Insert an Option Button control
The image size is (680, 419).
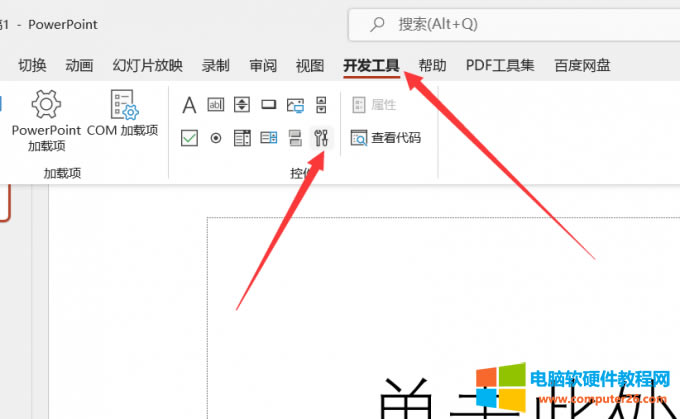216,138
